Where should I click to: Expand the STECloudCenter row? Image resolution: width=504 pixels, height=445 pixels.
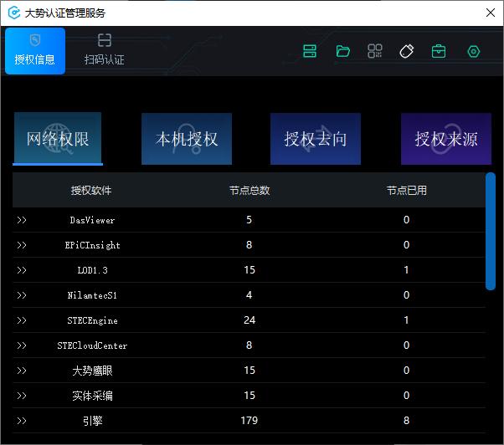point(22,345)
